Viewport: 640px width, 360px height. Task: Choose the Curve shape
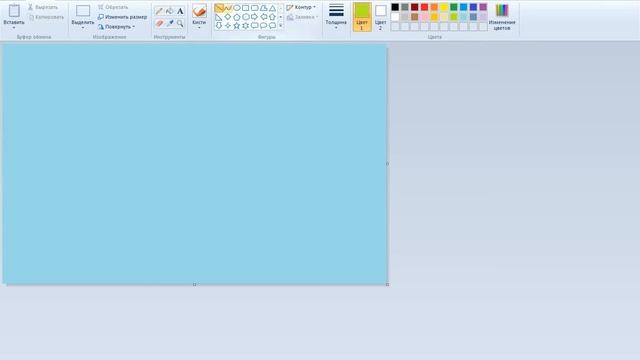point(228,8)
